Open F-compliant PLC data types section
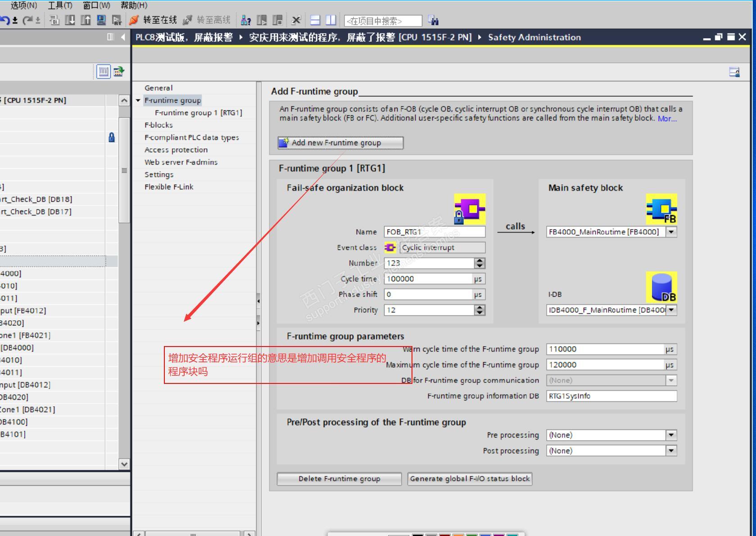Viewport: 756px width, 536px height. click(192, 137)
